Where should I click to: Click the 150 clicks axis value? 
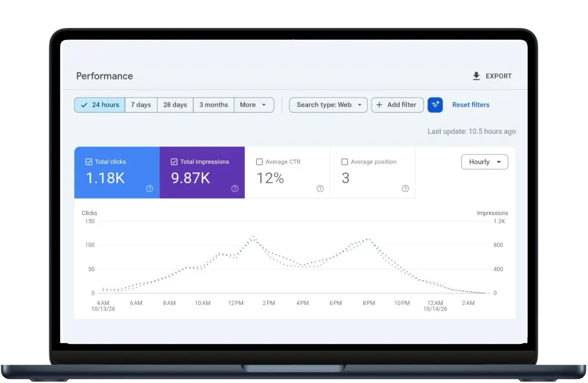[x=89, y=221]
